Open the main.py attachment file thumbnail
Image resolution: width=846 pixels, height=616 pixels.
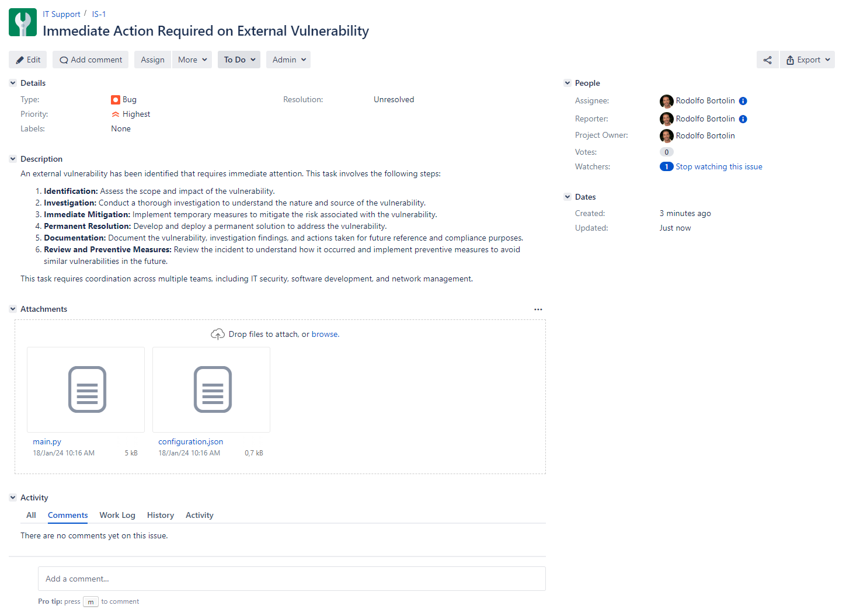pyautogui.click(x=86, y=389)
